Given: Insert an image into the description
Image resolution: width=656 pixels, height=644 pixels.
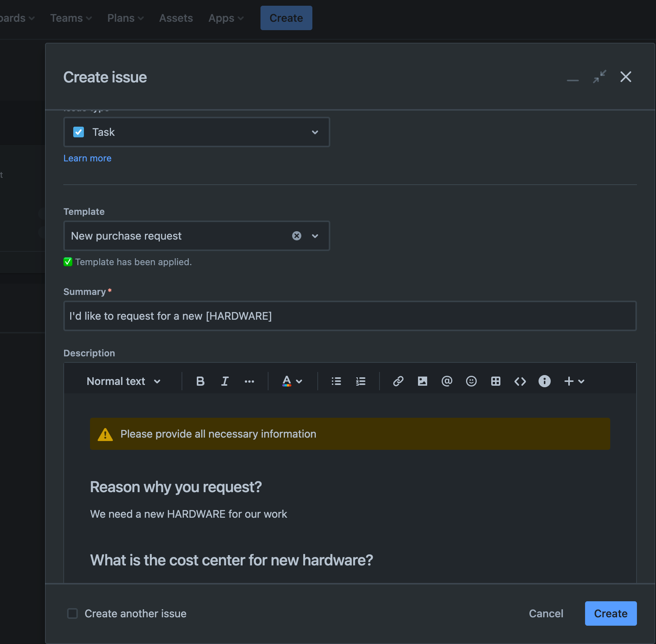Looking at the screenshot, I should click(x=422, y=381).
